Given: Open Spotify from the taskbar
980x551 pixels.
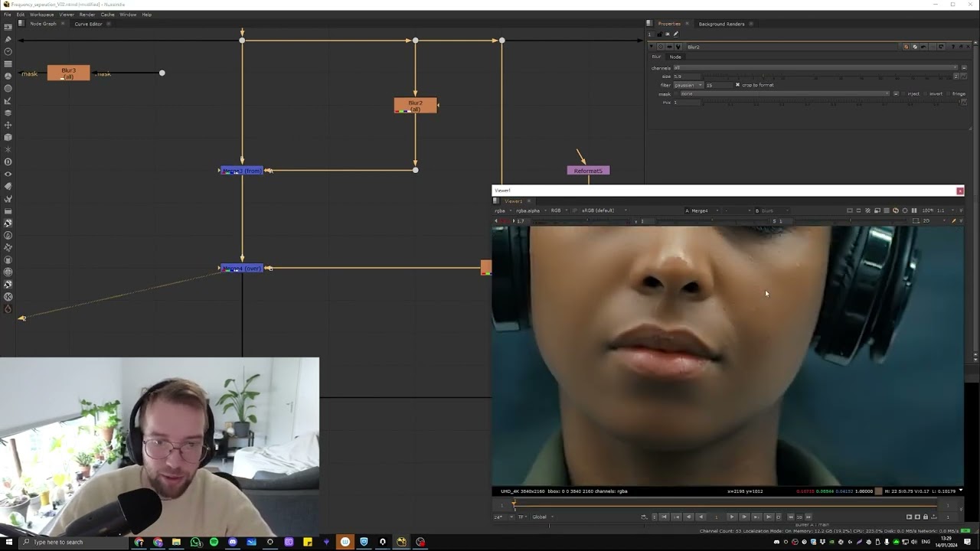Looking at the screenshot, I should point(214,542).
